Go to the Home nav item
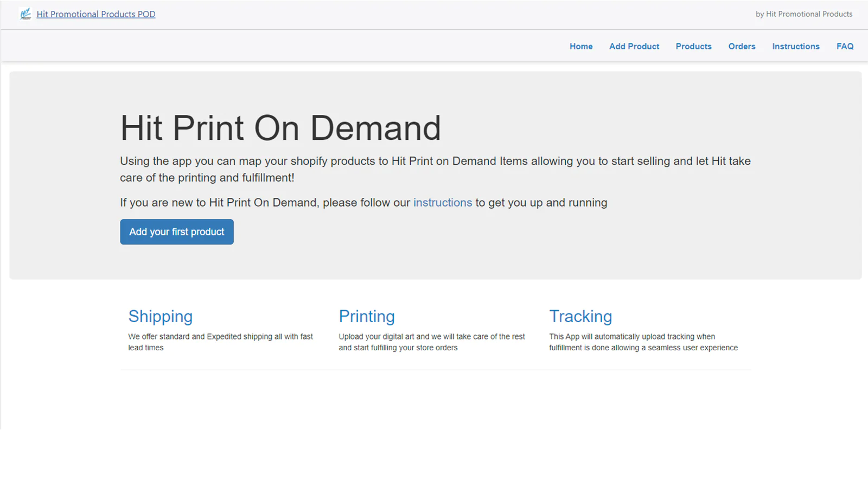The height and width of the screenshot is (488, 868). (581, 47)
